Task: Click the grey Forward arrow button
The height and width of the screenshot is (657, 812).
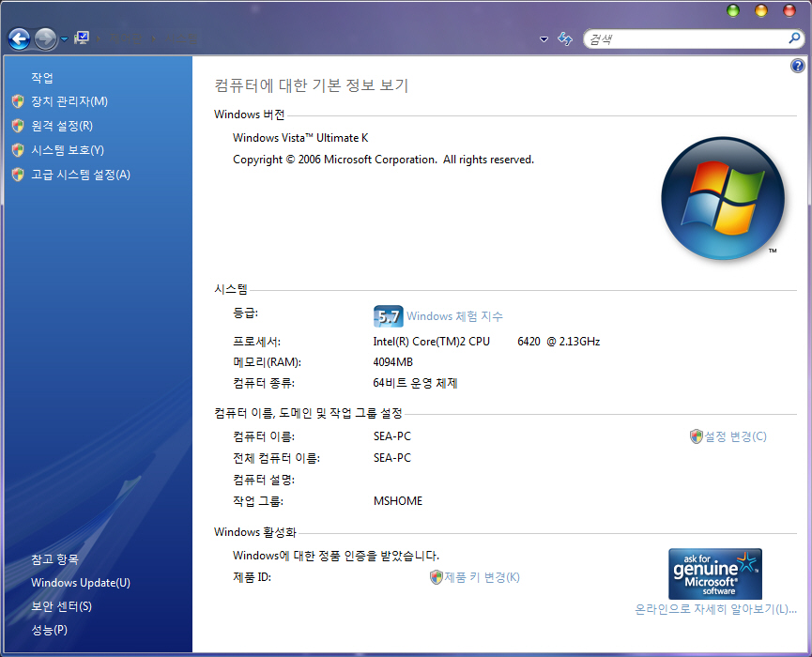Action: 46,38
